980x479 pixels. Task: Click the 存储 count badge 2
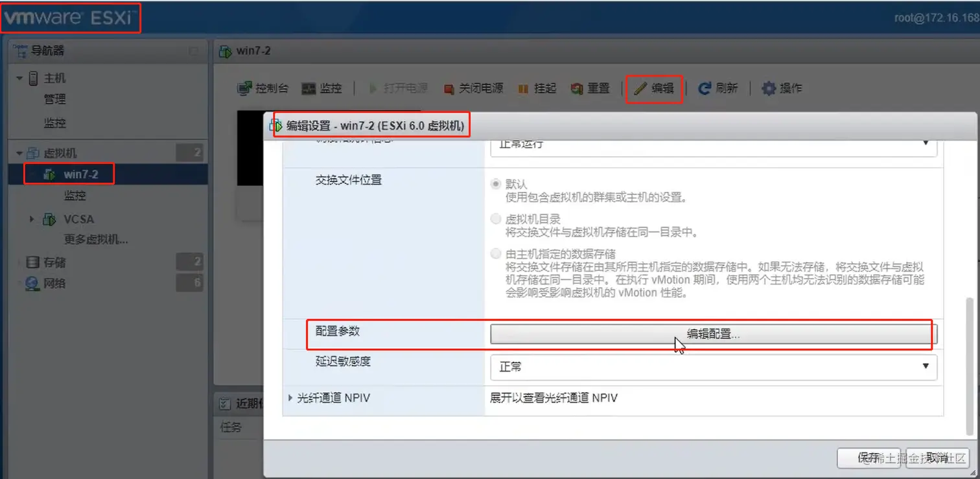190,263
